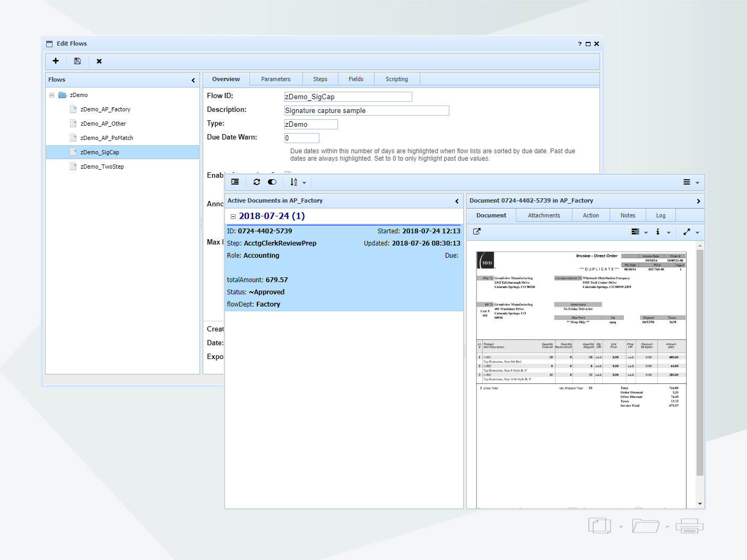Open document in an external window
The height and width of the screenshot is (560, 747).
click(476, 231)
